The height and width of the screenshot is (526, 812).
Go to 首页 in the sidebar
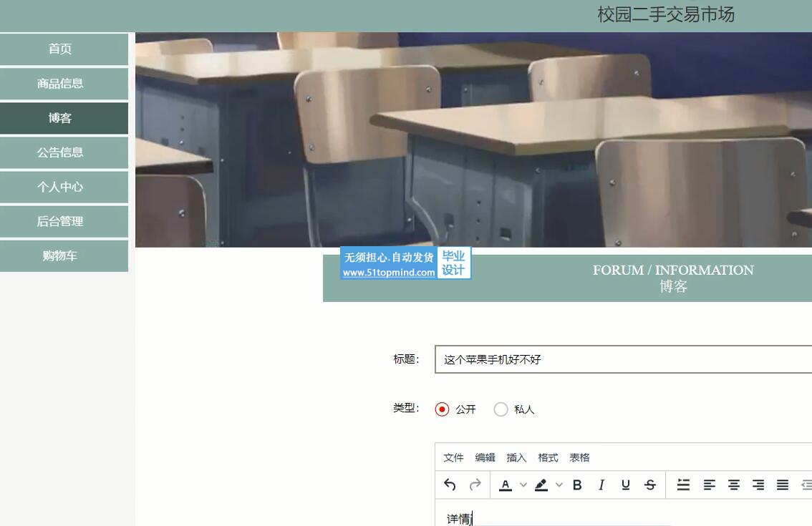click(64, 49)
